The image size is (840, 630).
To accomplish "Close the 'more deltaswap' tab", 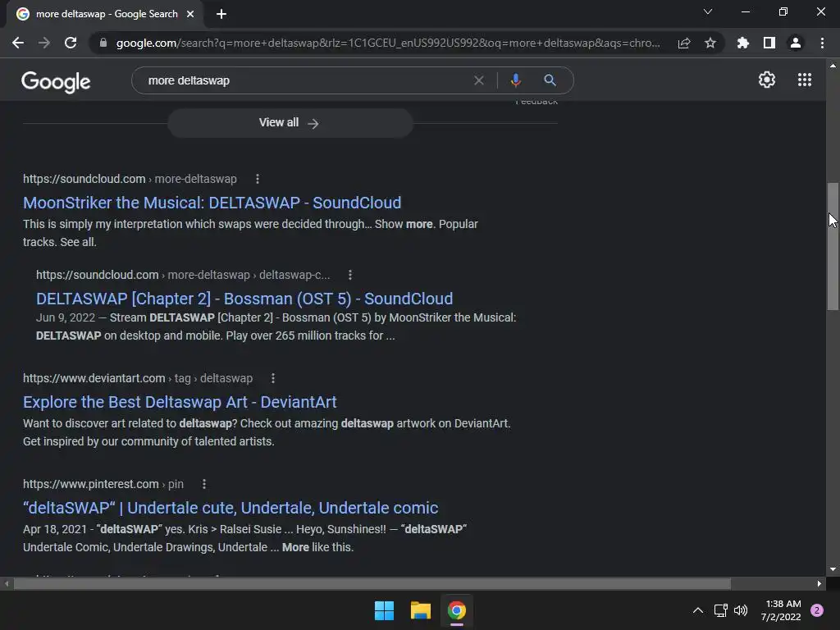I will [190, 14].
